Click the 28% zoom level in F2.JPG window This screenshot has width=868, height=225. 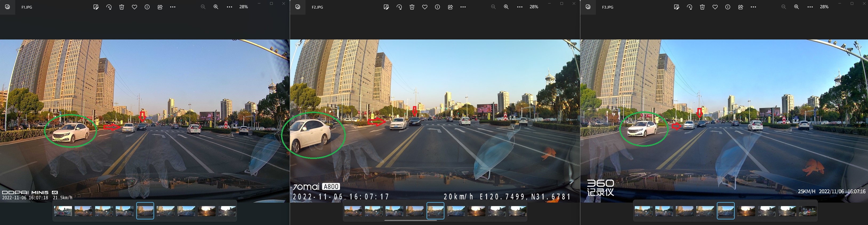pyautogui.click(x=534, y=7)
